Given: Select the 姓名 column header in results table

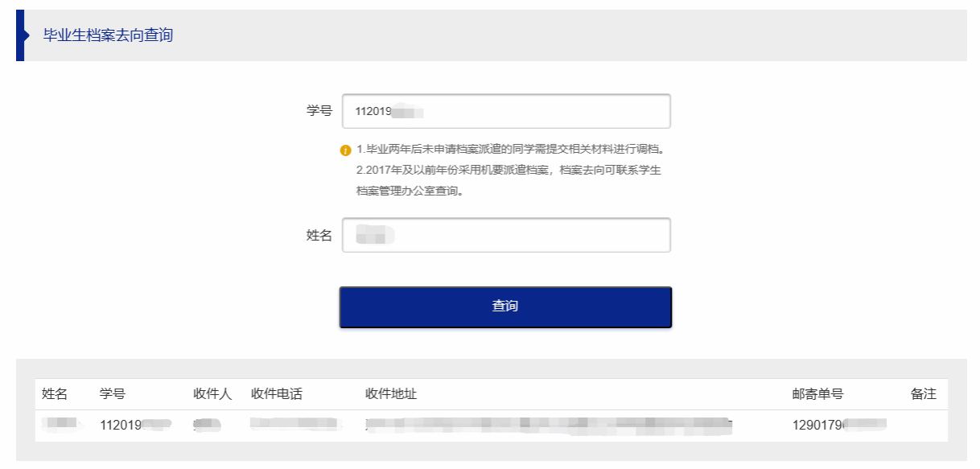Looking at the screenshot, I should tap(55, 394).
